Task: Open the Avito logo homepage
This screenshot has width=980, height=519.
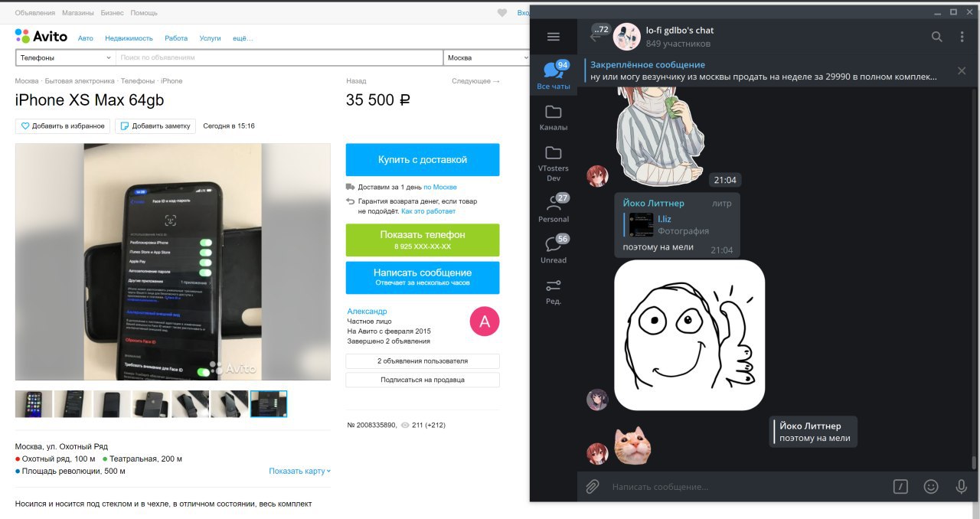Action: pos(41,37)
